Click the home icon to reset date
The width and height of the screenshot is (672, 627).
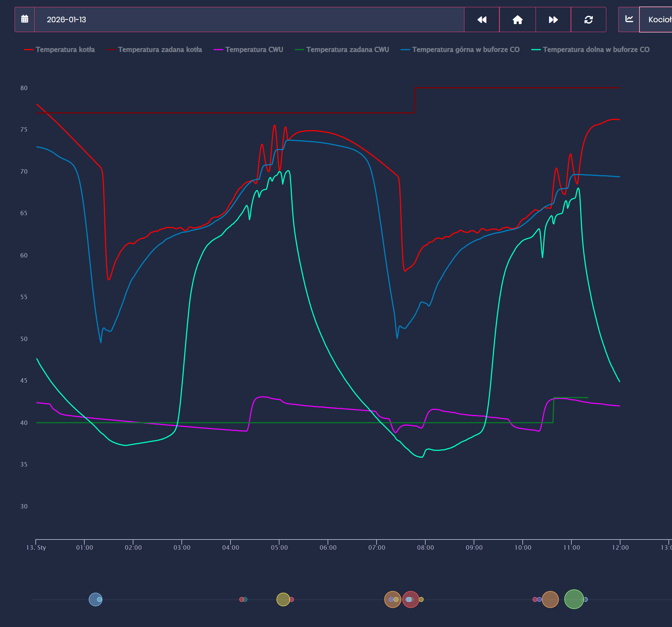coord(517,20)
